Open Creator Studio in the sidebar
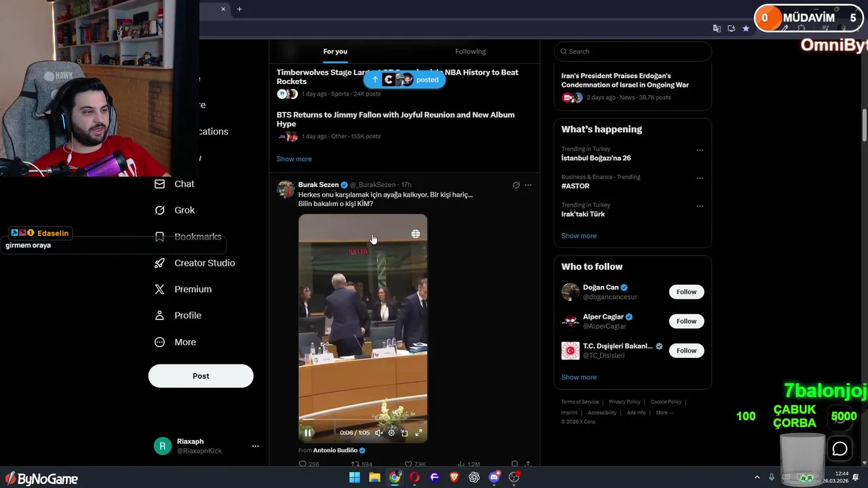The image size is (868, 488). (195, 263)
